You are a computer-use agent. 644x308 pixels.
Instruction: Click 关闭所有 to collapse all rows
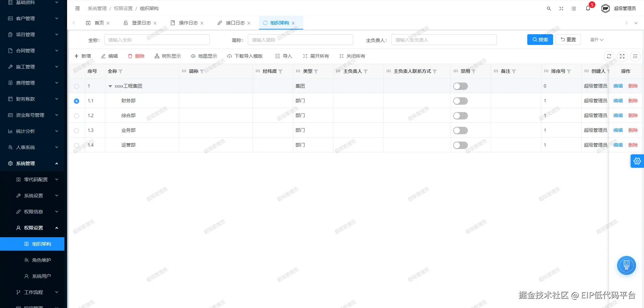tap(352, 56)
